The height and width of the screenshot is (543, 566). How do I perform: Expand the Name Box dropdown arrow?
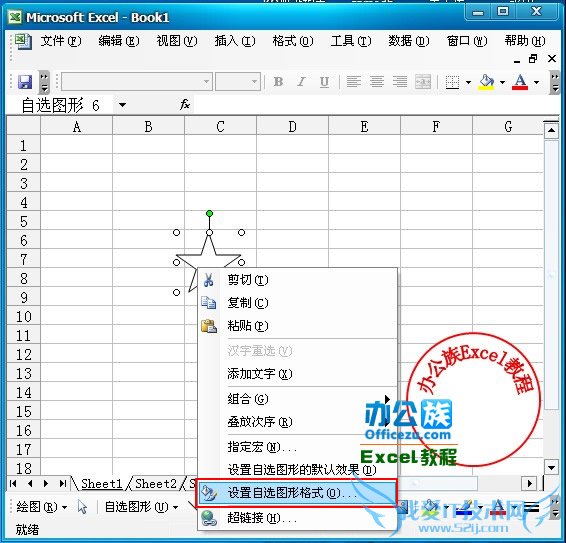point(122,105)
